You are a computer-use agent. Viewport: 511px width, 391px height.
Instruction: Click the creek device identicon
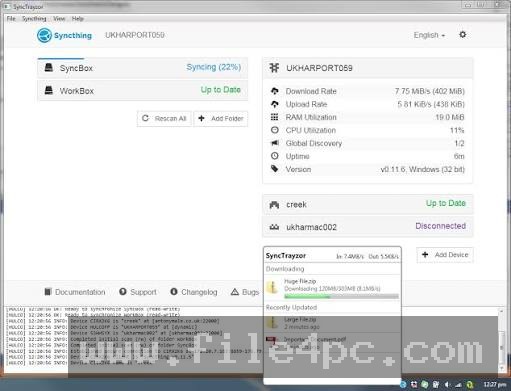pos(274,204)
